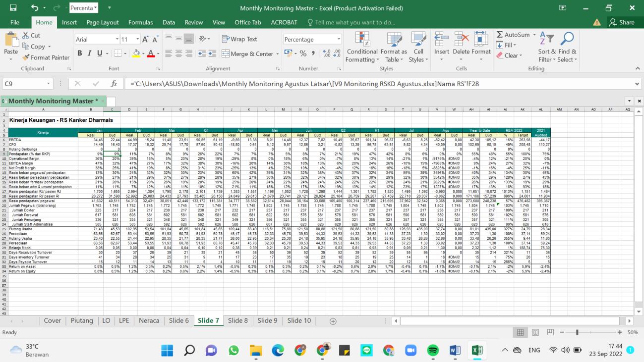
Task: Apply Comma Style number format
Action: point(313,53)
